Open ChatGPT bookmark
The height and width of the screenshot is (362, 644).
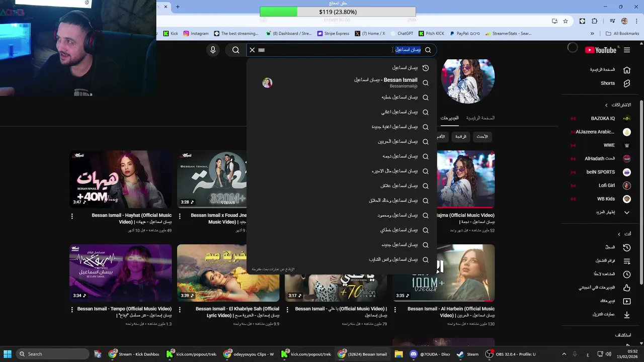401,34
